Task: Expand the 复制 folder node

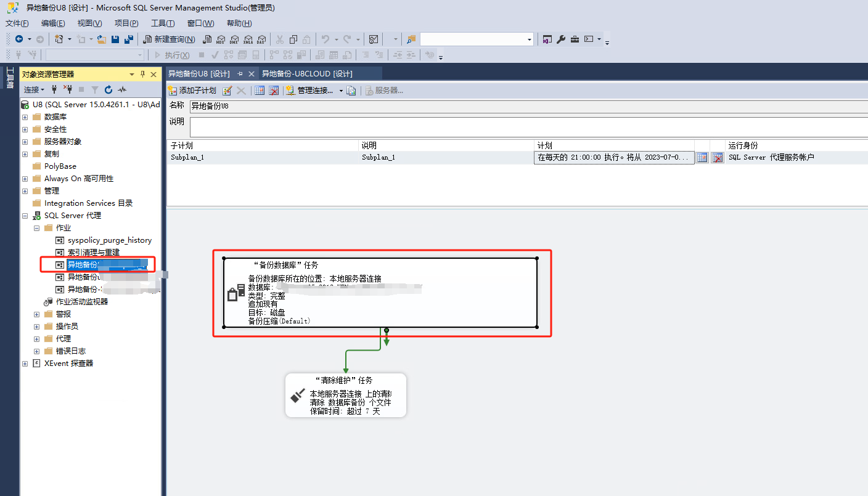Action: [x=25, y=154]
